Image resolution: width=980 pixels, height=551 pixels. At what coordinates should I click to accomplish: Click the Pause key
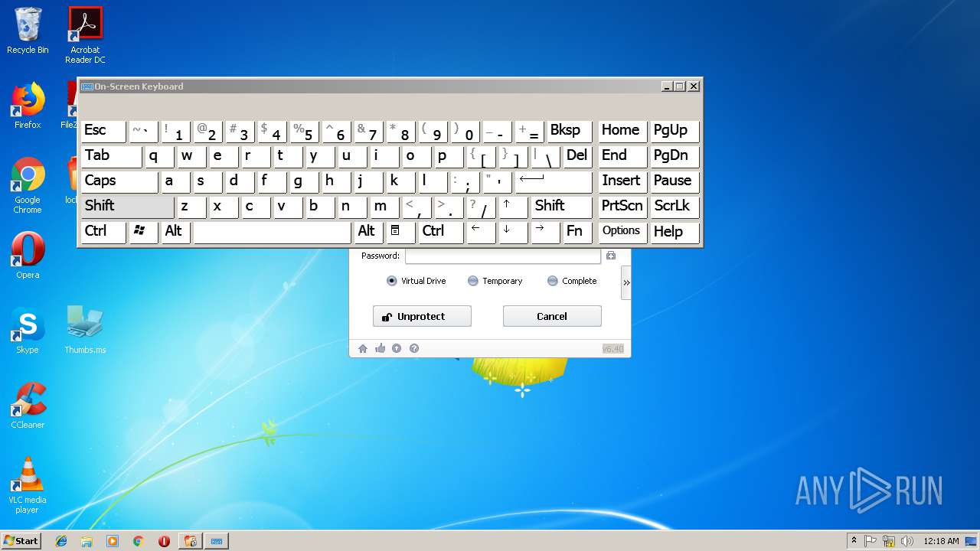pyautogui.click(x=674, y=181)
